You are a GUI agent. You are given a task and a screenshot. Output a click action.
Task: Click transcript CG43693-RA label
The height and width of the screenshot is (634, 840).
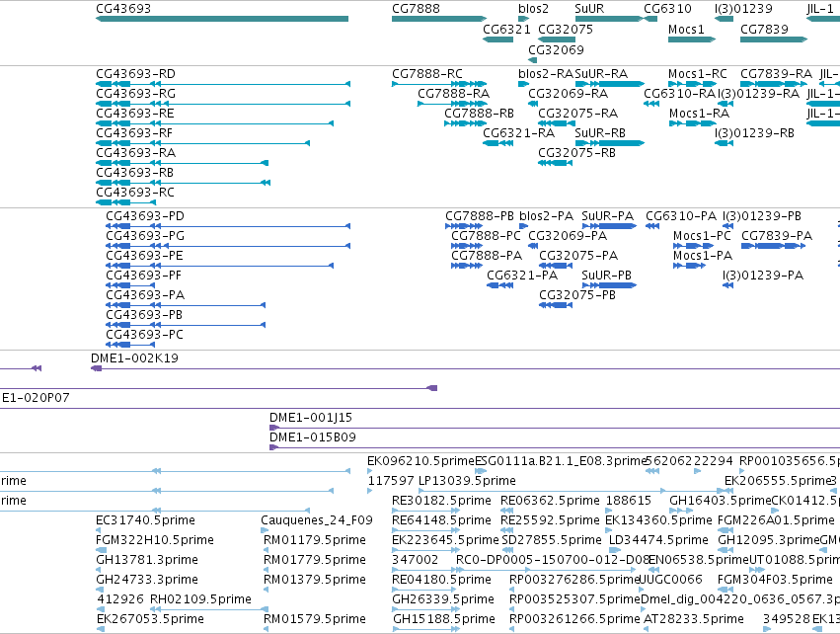coord(135,153)
